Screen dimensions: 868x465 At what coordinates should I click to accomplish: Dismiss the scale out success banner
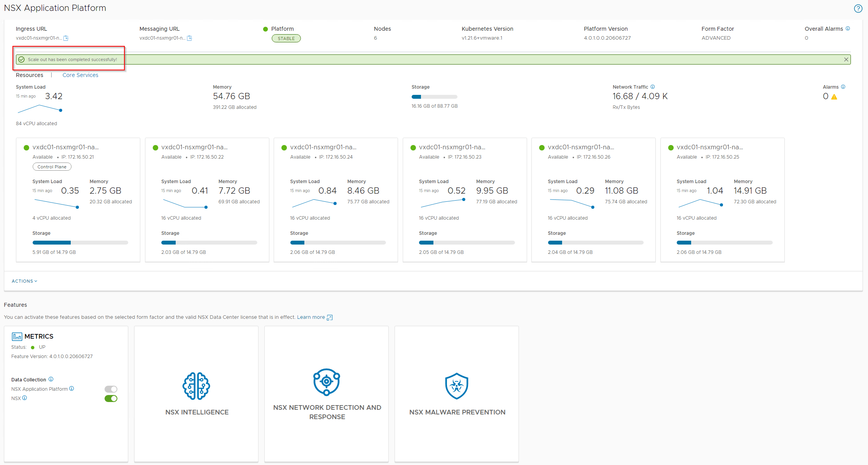[x=846, y=59]
